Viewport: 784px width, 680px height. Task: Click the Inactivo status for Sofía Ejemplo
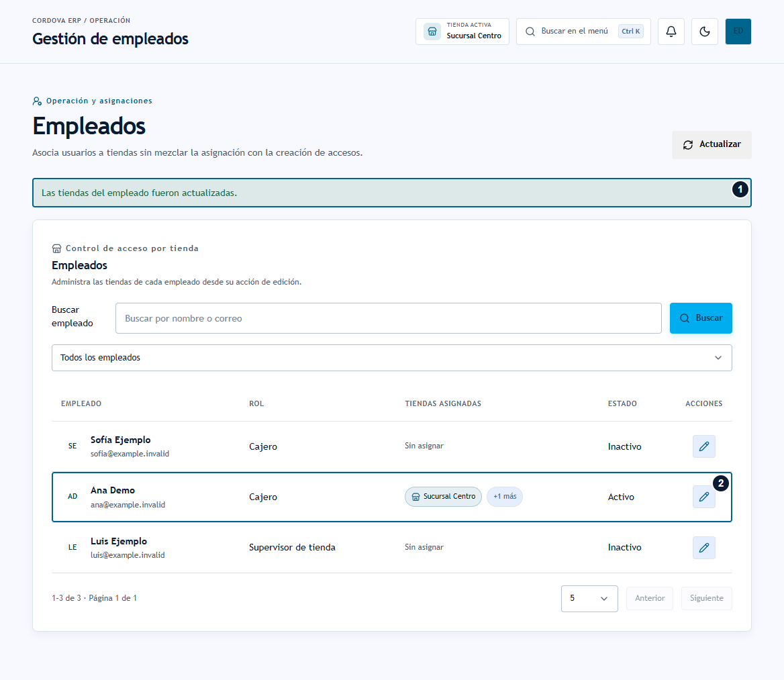click(x=624, y=446)
